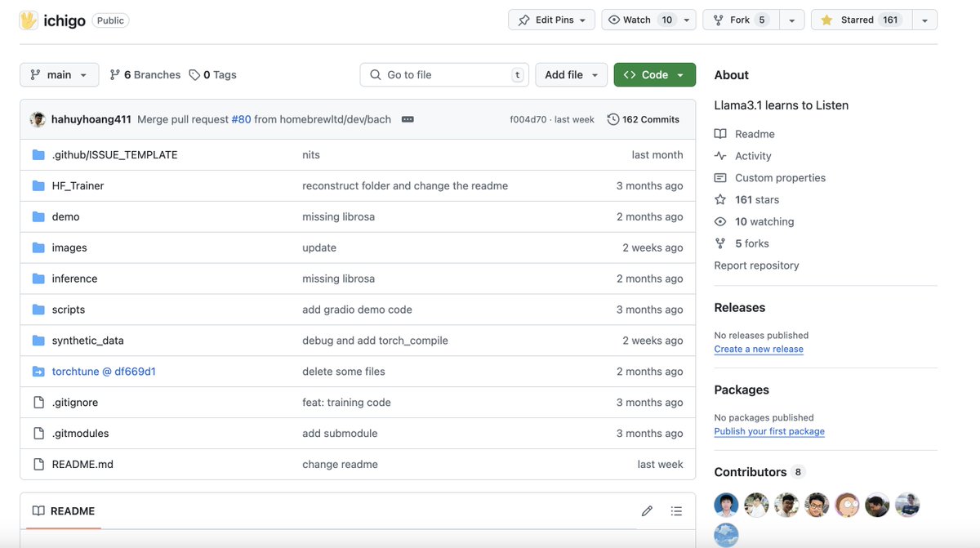
Task: Click the magnifier icon in Go to file
Action: tap(376, 74)
